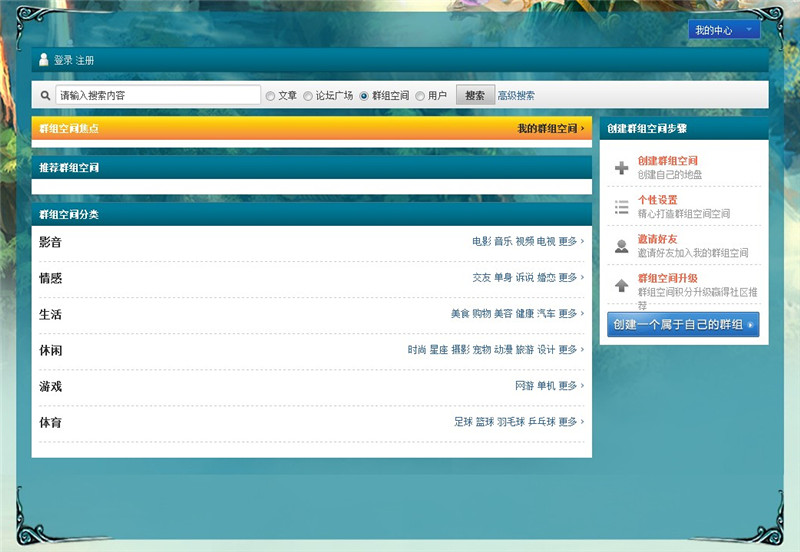The image size is (800, 552).
Task: Open the 宠物 subcategory link
Action: (482, 350)
